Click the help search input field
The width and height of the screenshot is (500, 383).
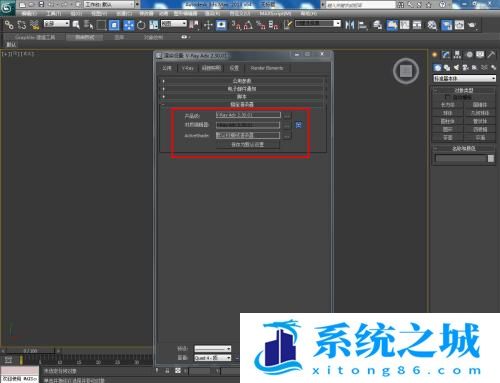[361, 5]
